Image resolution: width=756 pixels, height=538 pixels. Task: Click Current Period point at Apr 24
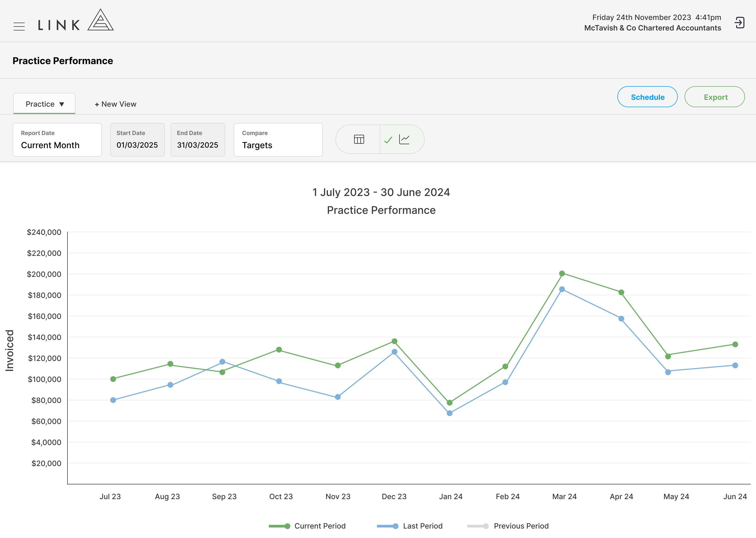point(621,293)
